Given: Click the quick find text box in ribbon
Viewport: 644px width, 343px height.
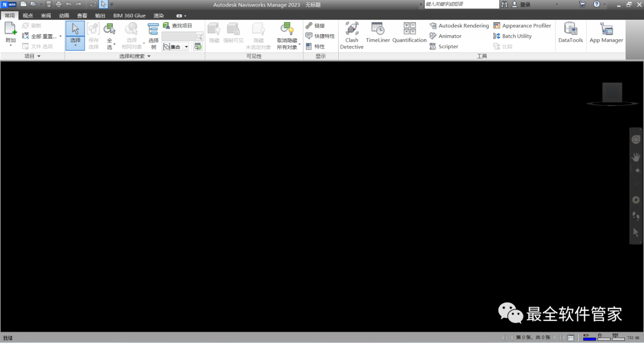Looking at the screenshot, I should pos(179,36).
